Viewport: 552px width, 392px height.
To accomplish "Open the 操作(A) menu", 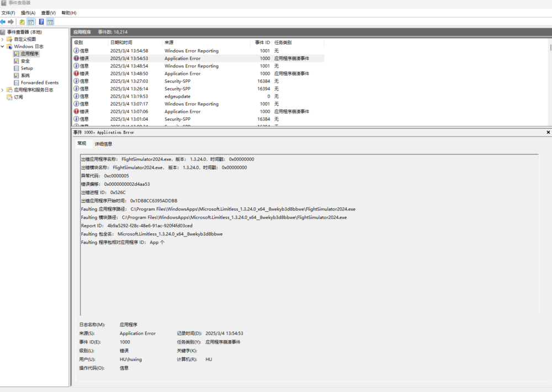I will [28, 13].
